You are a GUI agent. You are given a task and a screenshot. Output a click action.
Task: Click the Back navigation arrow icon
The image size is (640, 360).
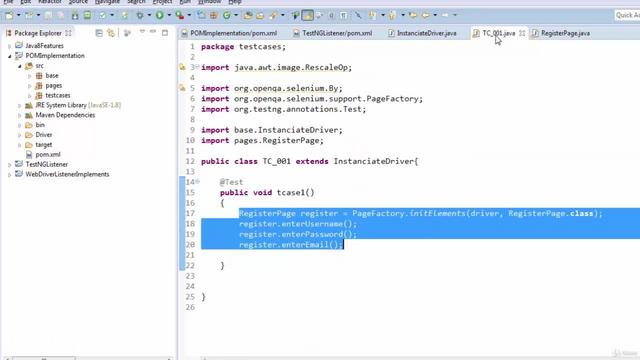click(x=425, y=16)
